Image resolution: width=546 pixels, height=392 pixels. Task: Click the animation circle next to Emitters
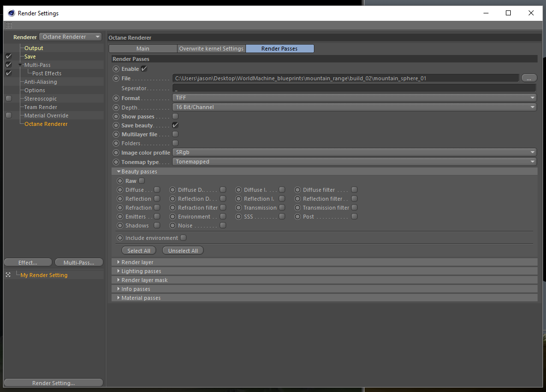coord(120,217)
